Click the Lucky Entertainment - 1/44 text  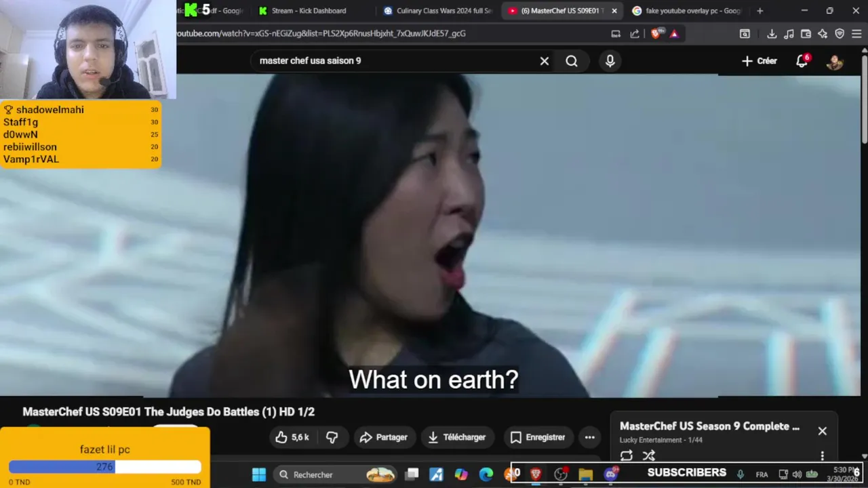tap(660, 440)
